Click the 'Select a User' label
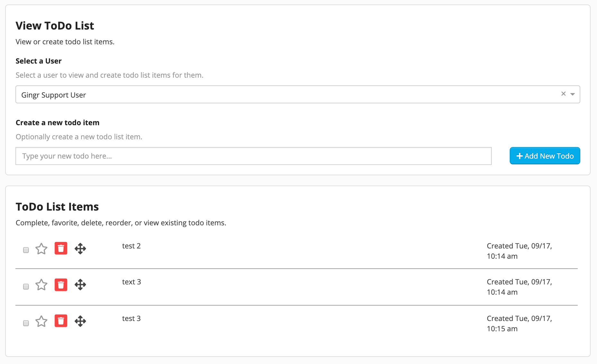Viewport: 597px width, 364px height. 39,61
